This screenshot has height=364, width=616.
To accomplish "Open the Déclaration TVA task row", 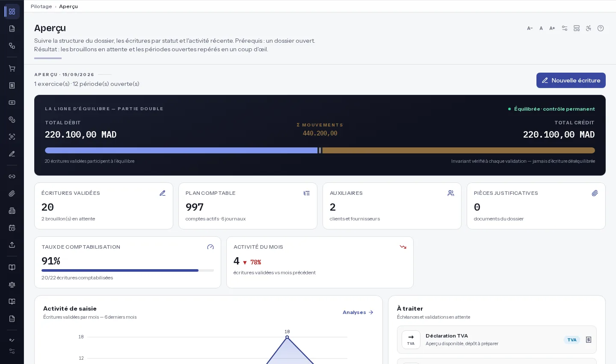I will (497, 340).
